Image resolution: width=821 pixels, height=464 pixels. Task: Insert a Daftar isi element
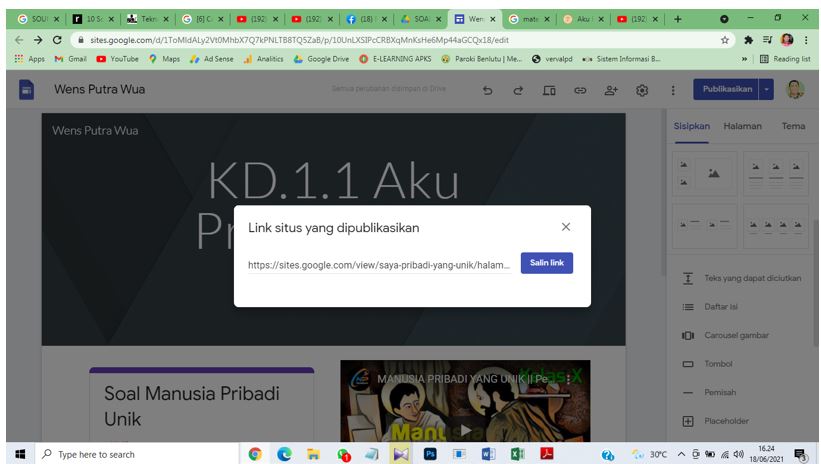click(724, 306)
